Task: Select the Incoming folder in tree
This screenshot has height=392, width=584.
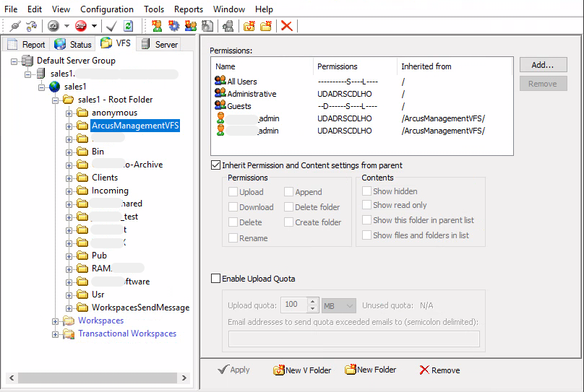Action: [110, 191]
